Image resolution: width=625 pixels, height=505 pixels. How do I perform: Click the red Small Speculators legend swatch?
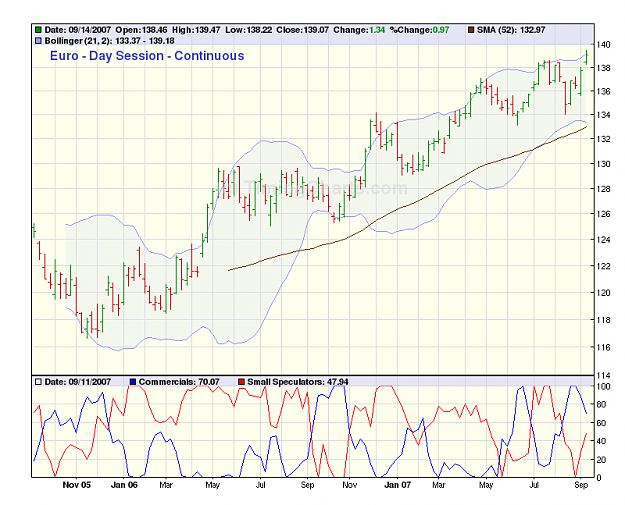241,382
